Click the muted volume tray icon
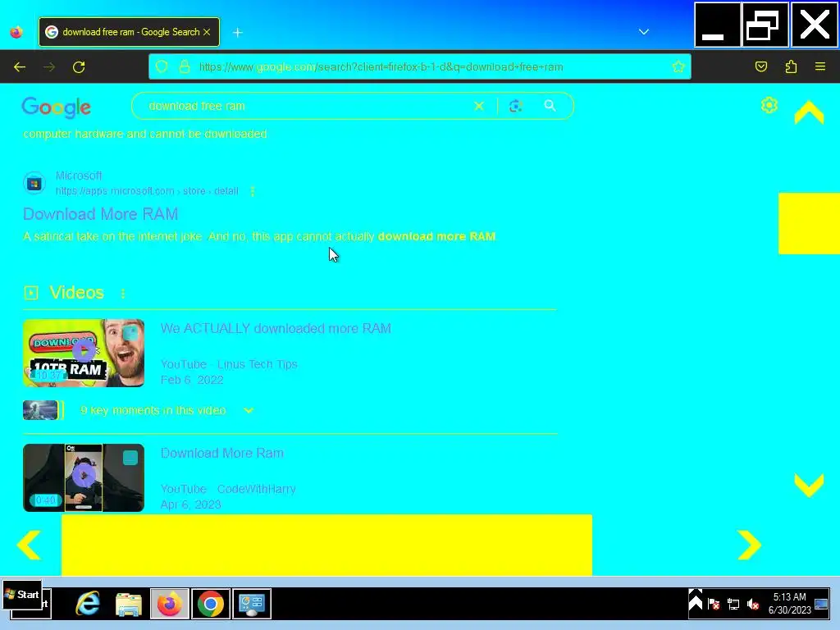Screen dimensions: 840x630 [x=752, y=605]
